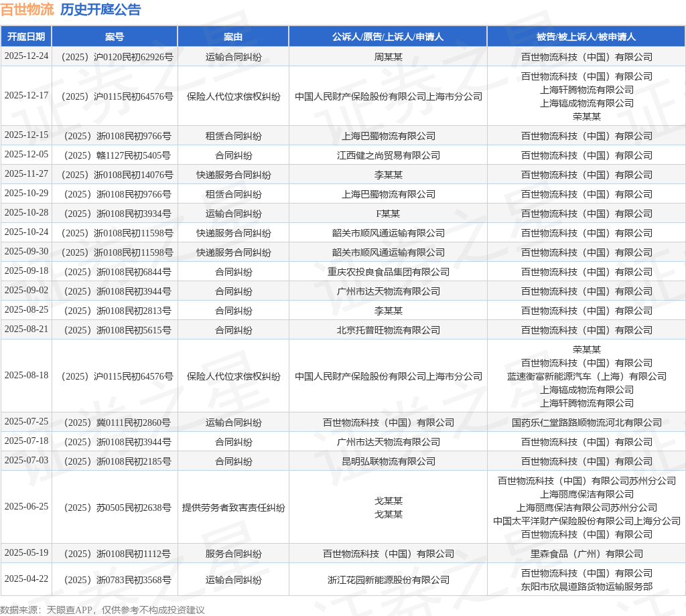
Task: Click 韶关市顺风通运输有限公司 in 2025-10-24 row
Action: pos(388,234)
